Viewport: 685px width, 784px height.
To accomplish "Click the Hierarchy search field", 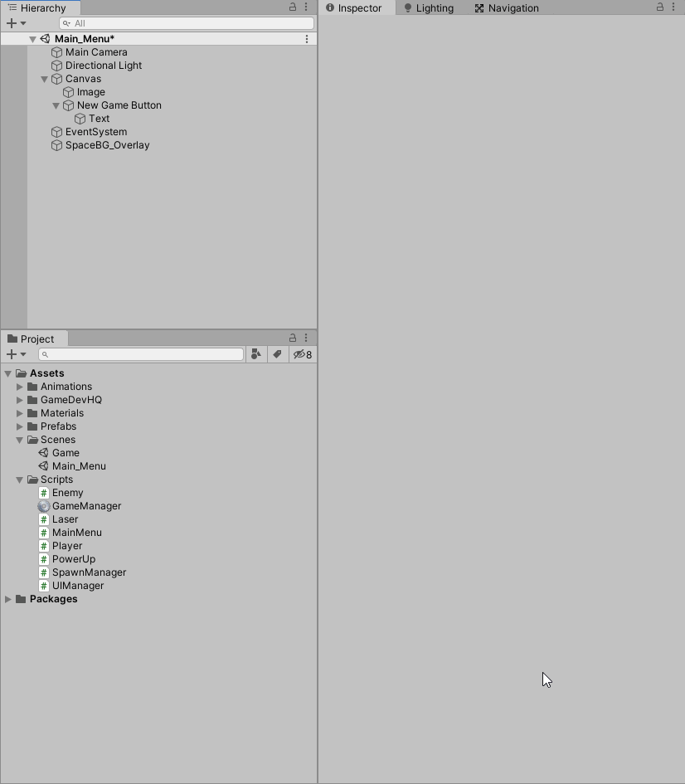I will [x=187, y=23].
